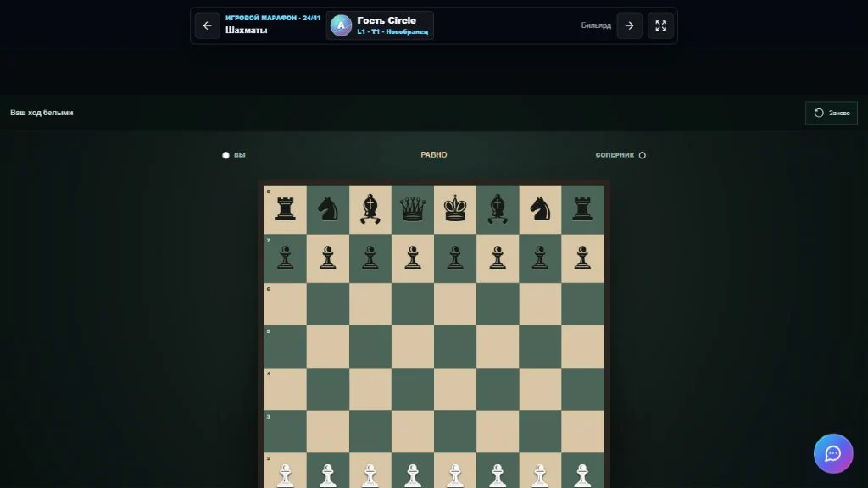Image resolution: width=868 pixels, height=488 pixels.
Task: Select the black king on e8
Action: point(455,210)
